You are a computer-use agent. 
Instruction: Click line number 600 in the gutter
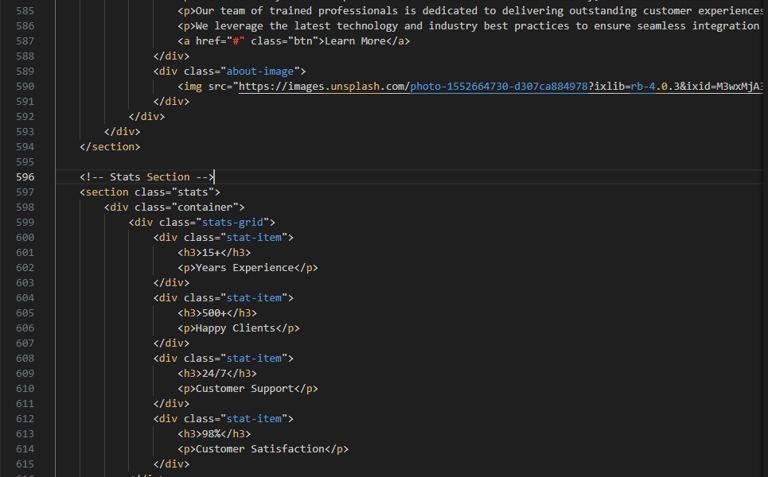click(x=25, y=238)
